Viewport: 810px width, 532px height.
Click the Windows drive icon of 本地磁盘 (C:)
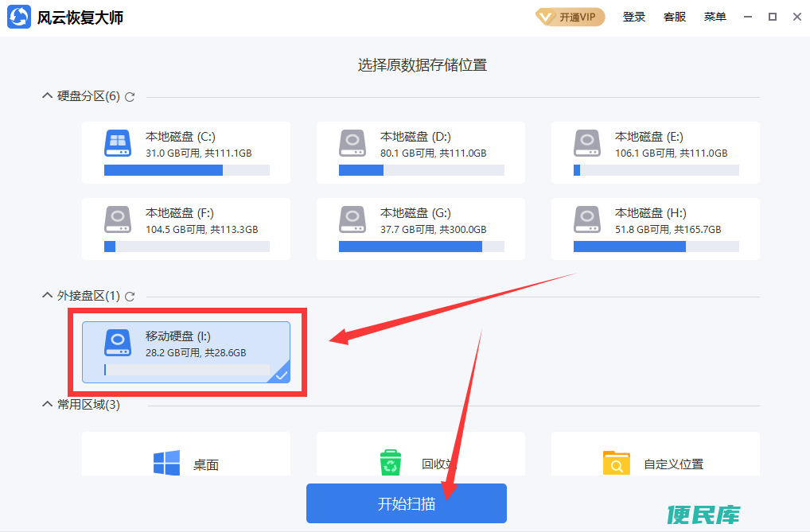[118, 143]
